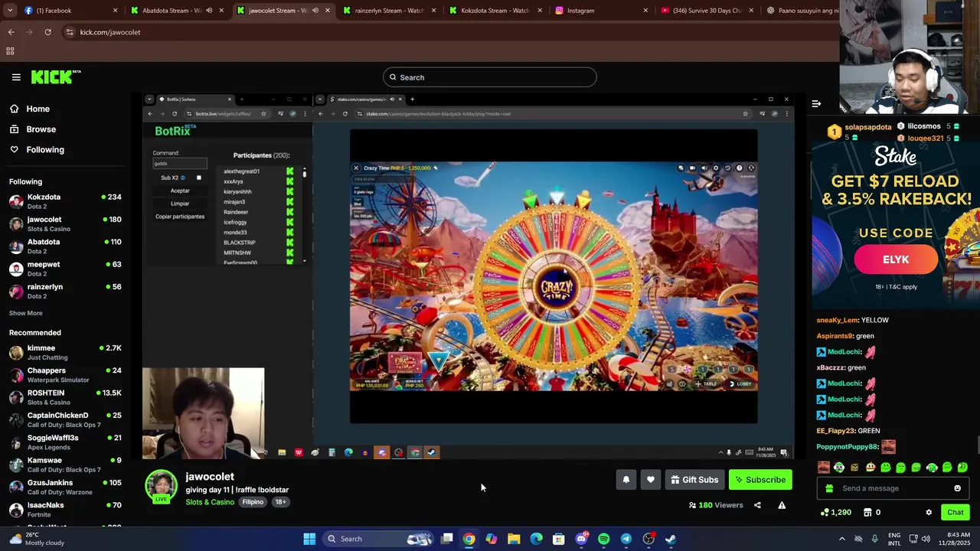The width and height of the screenshot is (980, 551).
Task: Click the 18+ tag
Action: click(280, 502)
